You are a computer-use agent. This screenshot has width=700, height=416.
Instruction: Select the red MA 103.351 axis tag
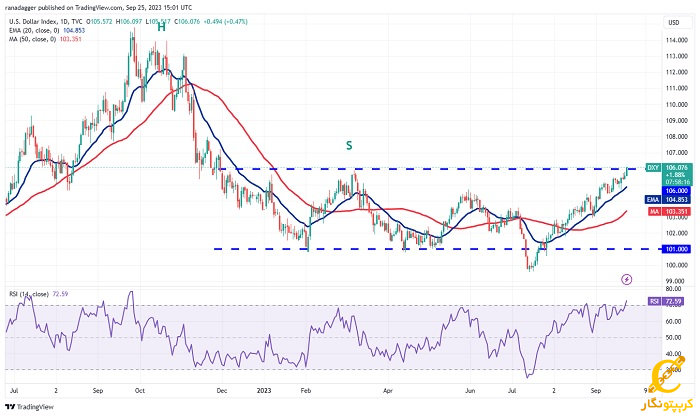pos(670,212)
